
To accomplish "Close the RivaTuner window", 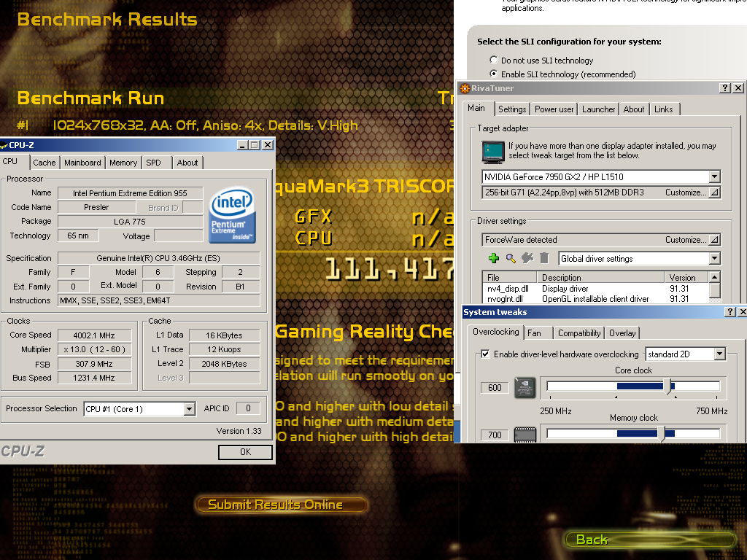I will [x=738, y=88].
